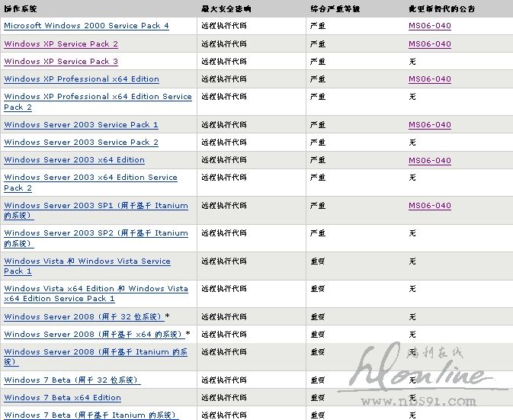Viewport: 513px width, 420px height.
Task: Select 严重 in Server 2003 Service Pack 2 row
Action: tap(318, 143)
